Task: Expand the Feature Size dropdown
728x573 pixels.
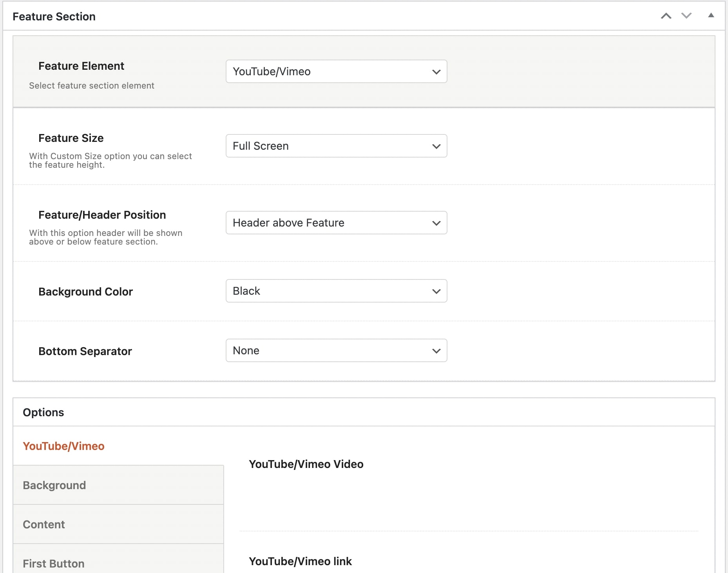Action: coord(336,146)
